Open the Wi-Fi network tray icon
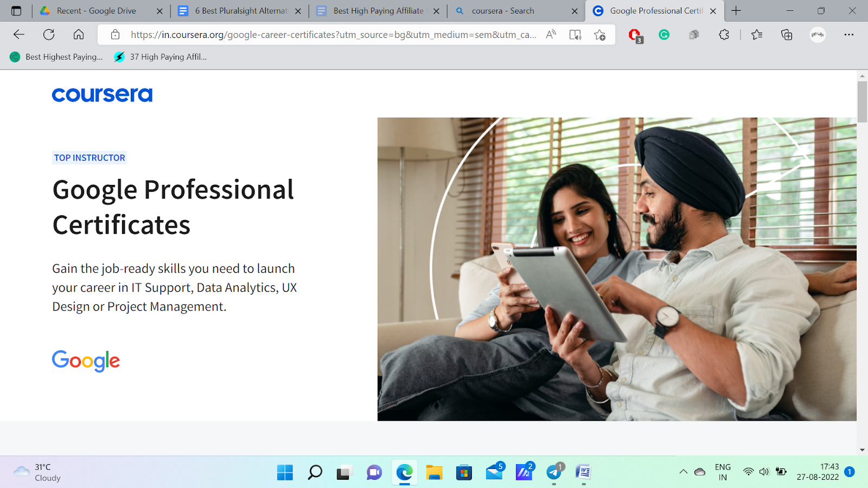This screenshot has width=868, height=488. tap(749, 472)
